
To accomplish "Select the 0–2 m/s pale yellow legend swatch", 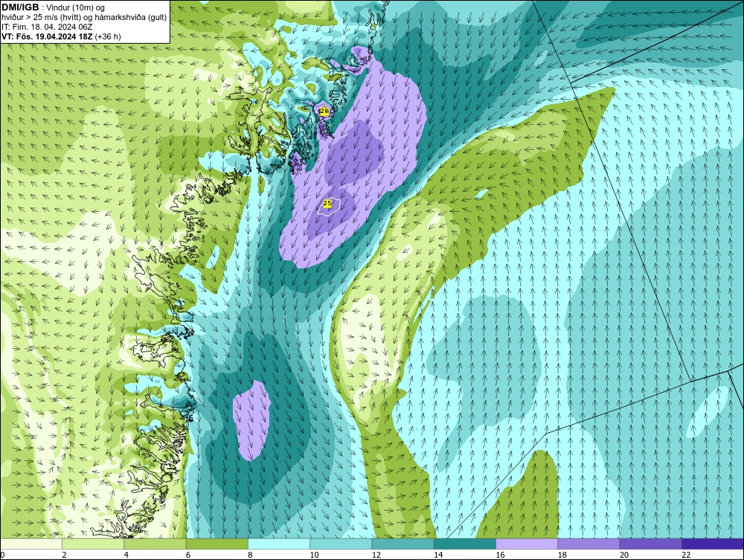I will tap(31, 544).
